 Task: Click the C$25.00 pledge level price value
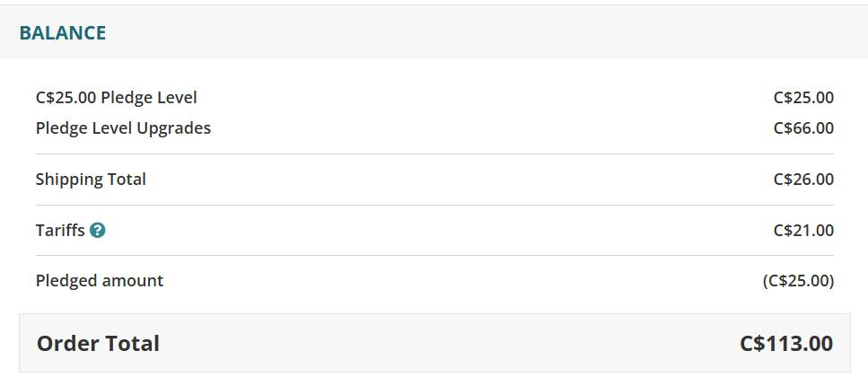pyautogui.click(x=803, y=98)
